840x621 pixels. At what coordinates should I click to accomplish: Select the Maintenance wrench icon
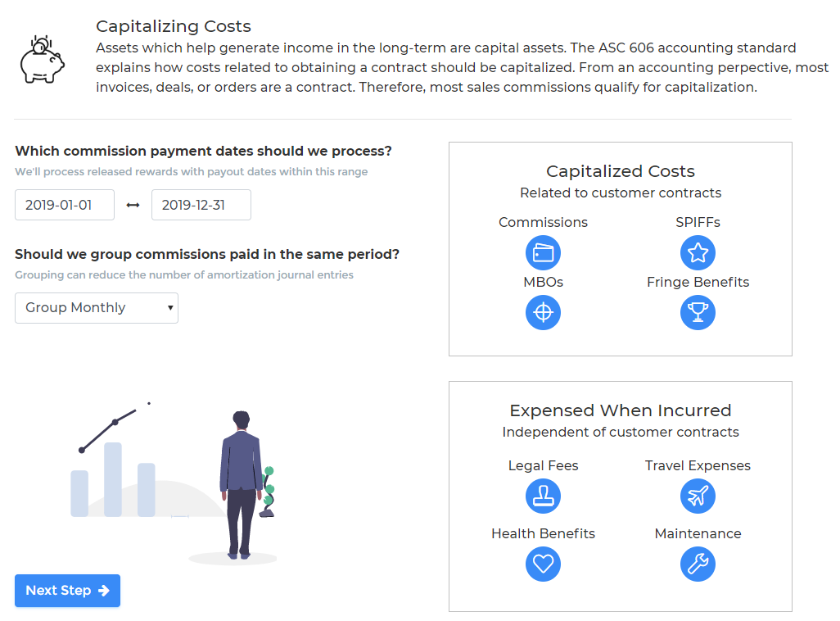(x=698, y=564)
